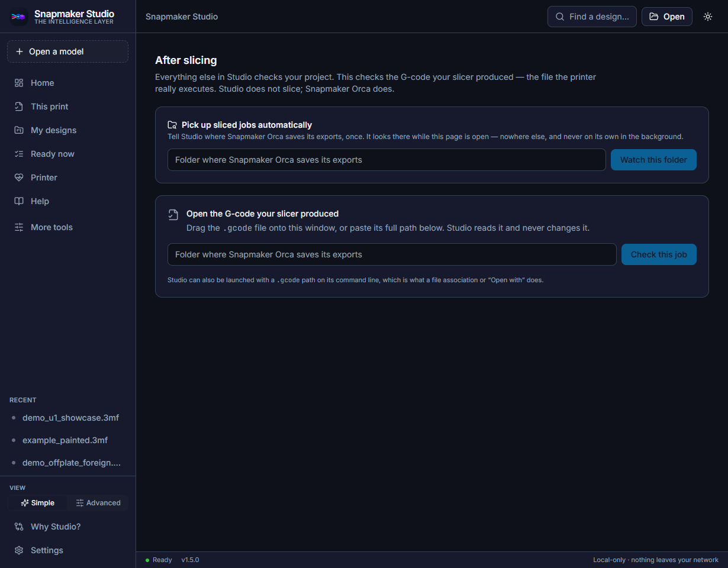Image resolution: width=728 pixels, height=568 pixels.
Task: Click the file-check icon beside Open the G-code
Action: pos(173,214)
